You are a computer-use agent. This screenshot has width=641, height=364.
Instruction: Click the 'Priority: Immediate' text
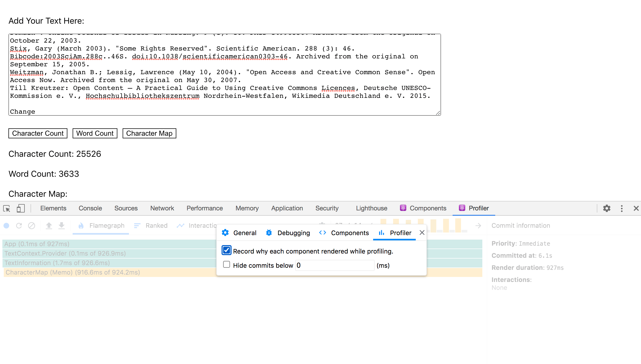pyautogui.click(x=521, y=244)
